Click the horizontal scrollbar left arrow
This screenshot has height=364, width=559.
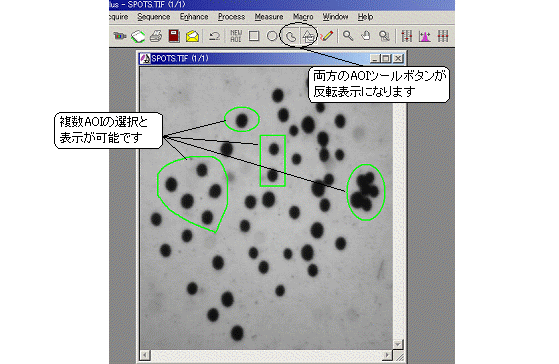[x=144, y=355]
